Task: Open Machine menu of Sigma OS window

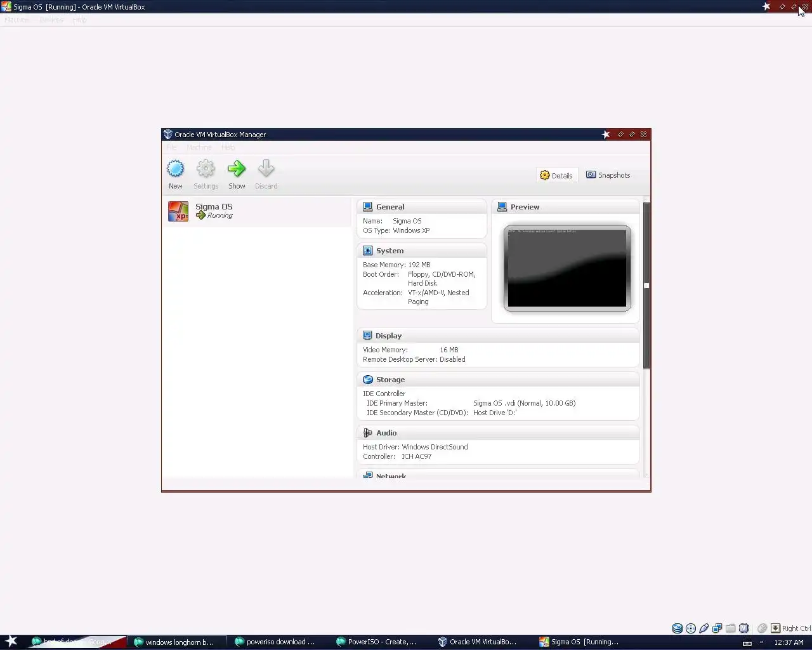Action: tap(17, 20)
